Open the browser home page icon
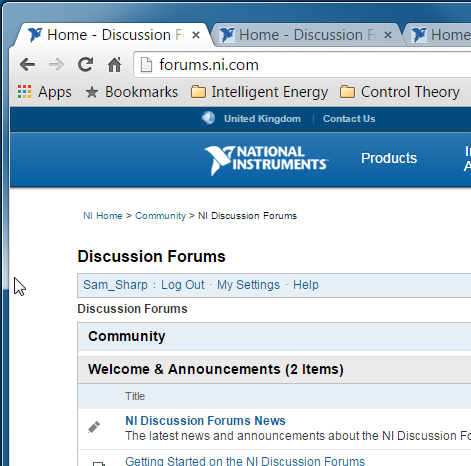The image size is (471, 466). coord(114,65)
